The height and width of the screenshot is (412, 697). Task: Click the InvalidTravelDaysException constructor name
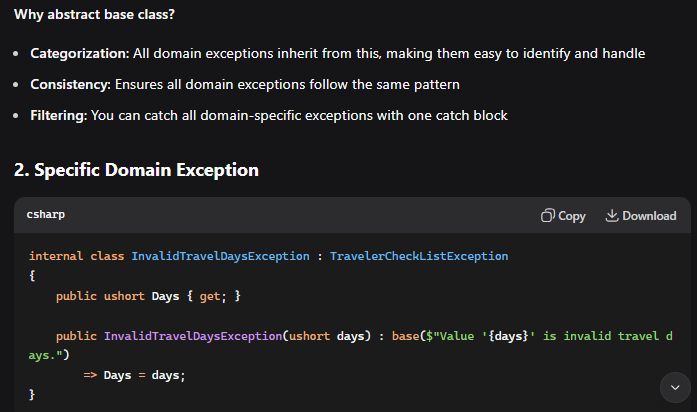[x=192, y=337]
